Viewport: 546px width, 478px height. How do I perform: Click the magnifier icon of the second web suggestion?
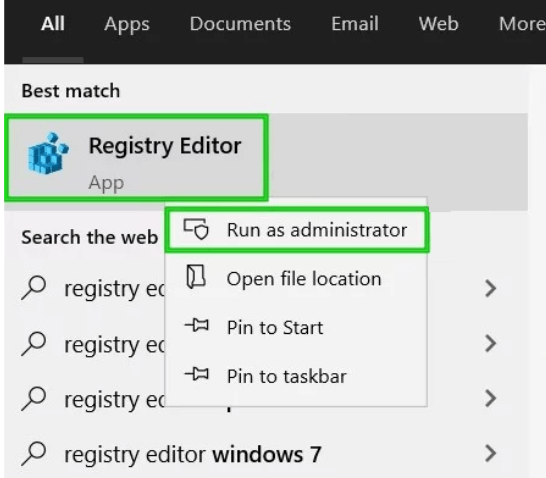(x=34, y=344)
